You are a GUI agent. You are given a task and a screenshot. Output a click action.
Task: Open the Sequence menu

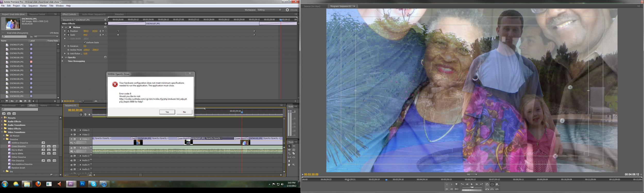(x=33, y=6)
